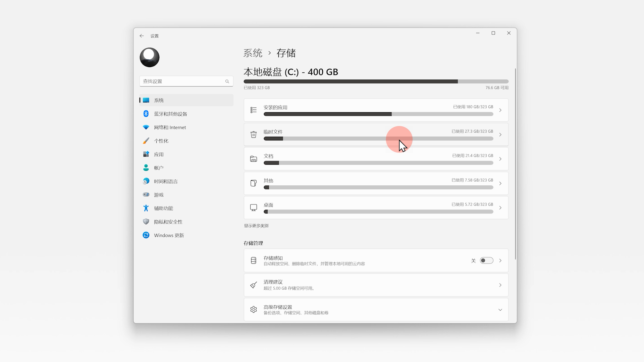Turn on the Storage Sense switch
644x362 pixels.
click(x=486, y=260)
